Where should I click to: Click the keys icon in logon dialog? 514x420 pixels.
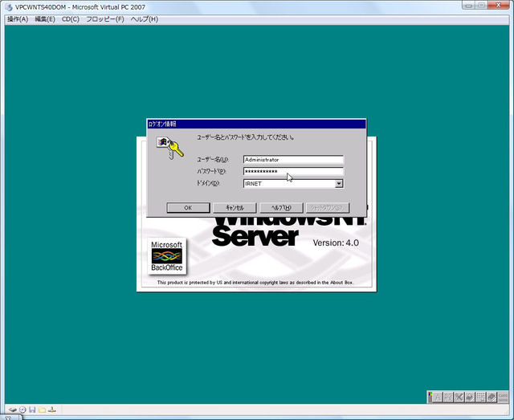click(x=169, y=148)
